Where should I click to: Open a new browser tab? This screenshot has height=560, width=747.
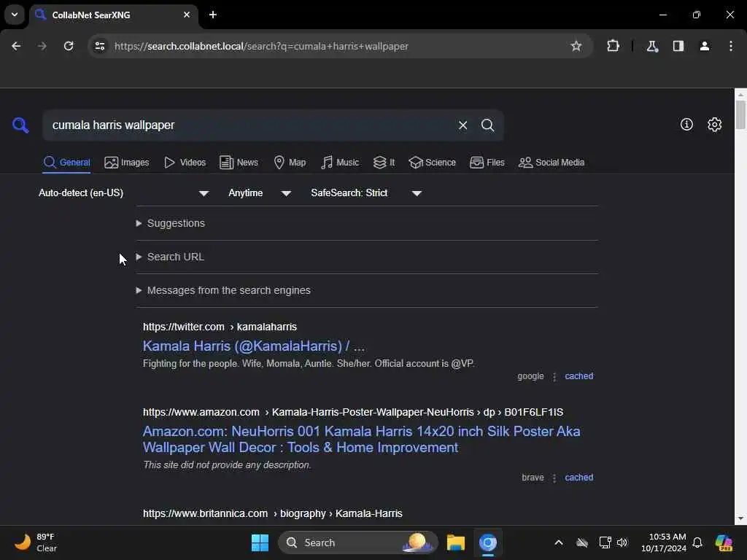pos(213,15)
